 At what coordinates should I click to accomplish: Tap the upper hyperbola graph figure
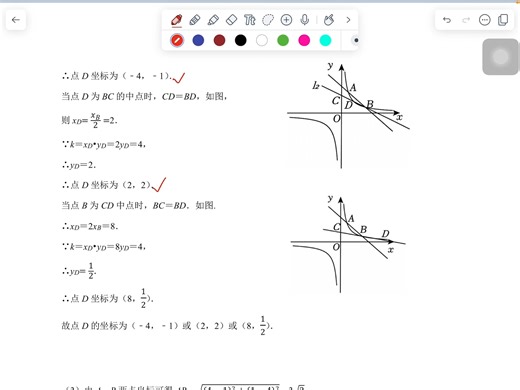coord(348,115)
